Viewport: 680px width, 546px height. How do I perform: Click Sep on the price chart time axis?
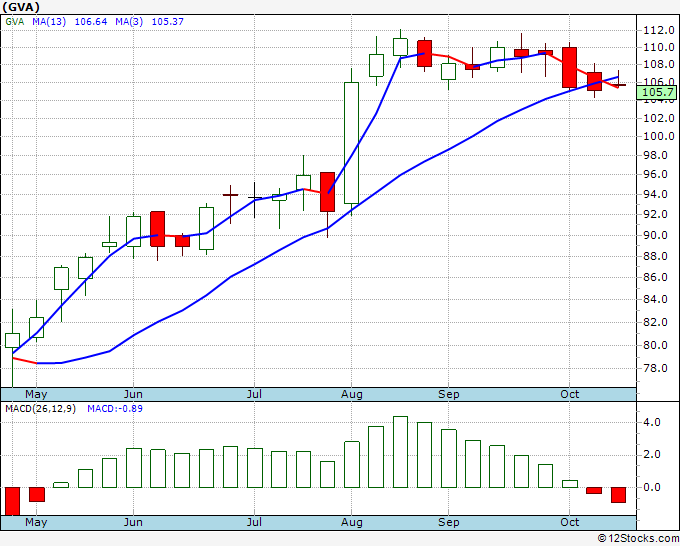pos(448,394)
